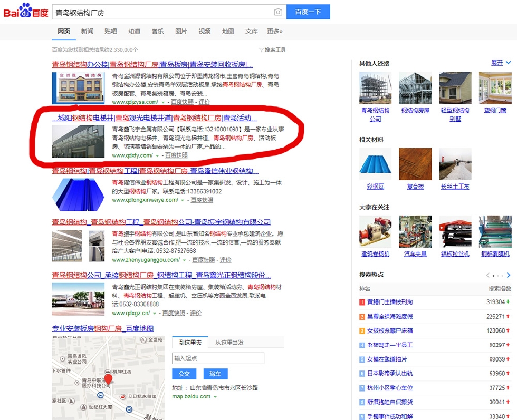Screen dimensions: 517x420
Task: Open camera image search icon
Action: point(278,12)
